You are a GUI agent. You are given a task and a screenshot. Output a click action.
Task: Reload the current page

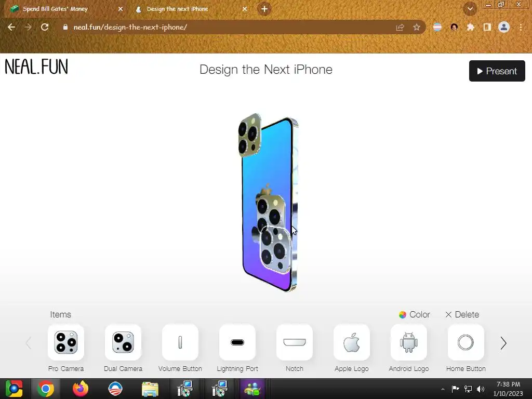coord(45,27)
